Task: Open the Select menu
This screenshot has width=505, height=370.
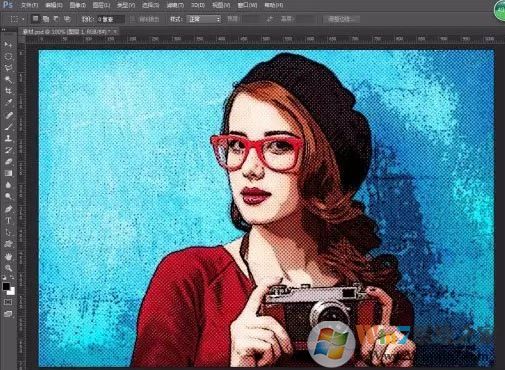Action: click(150, 5)
